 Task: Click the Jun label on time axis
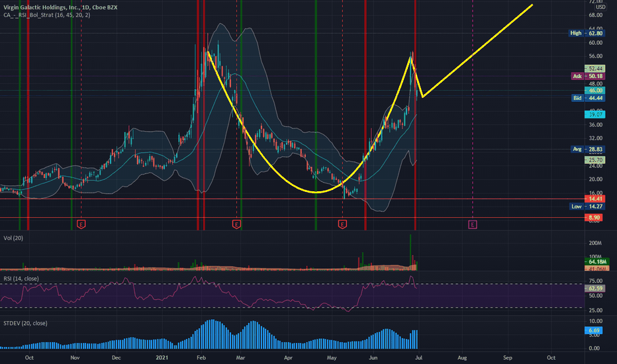coord(373,357)
